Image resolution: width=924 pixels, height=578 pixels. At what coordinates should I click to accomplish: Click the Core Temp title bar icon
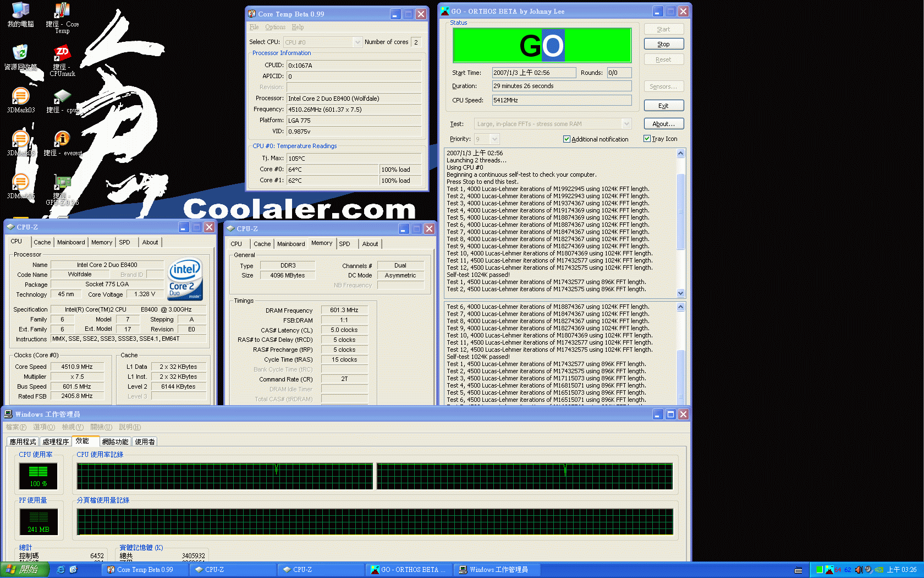252,14
